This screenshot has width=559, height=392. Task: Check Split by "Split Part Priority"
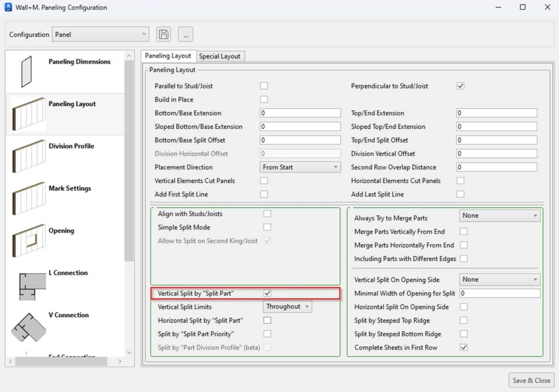point(267,334)
